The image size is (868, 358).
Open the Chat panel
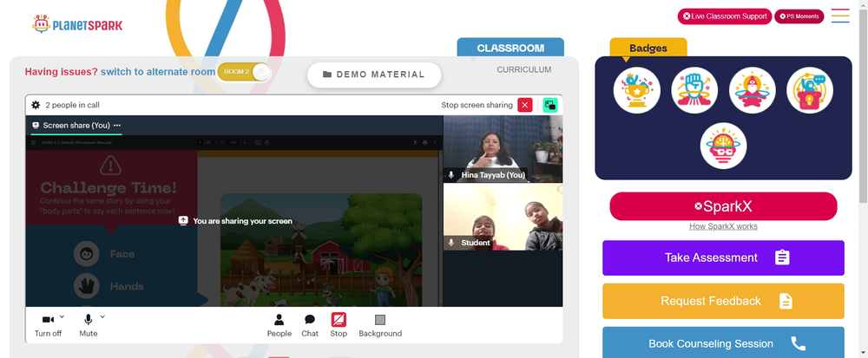310,325
